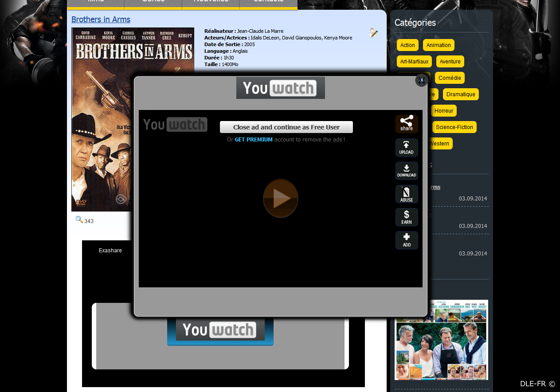Play the video with the center play button
560x392 pixels.
280,198
